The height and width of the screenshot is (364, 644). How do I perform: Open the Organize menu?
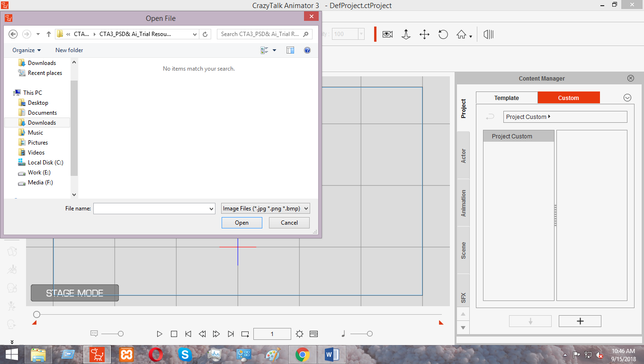[x=27, y=50]
